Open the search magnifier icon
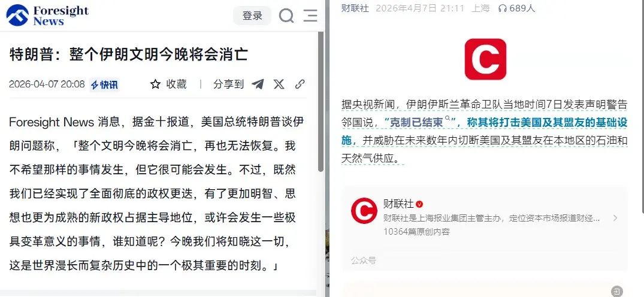 pos(286,16)
